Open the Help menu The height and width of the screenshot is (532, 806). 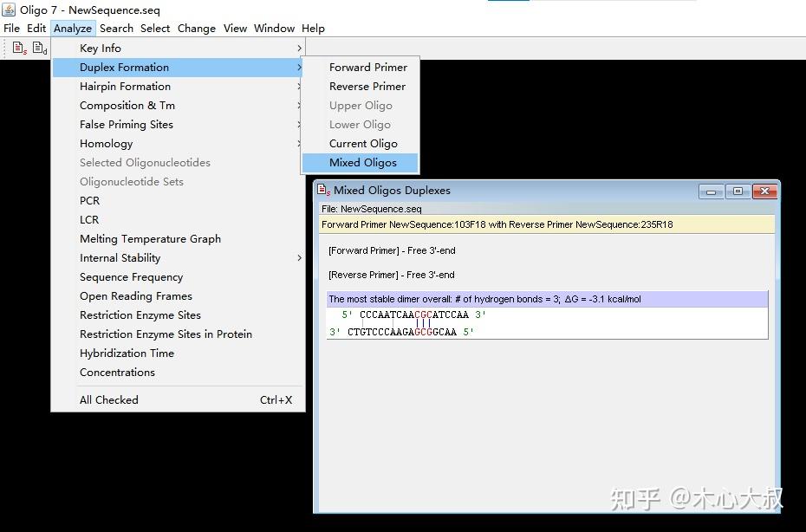click(x=313, y=29)
